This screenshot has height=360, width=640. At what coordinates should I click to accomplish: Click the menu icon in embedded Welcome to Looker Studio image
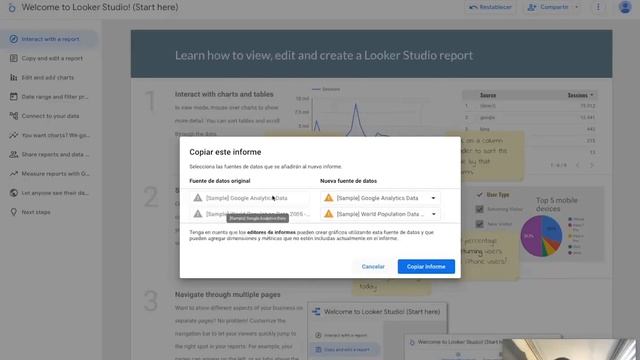tap(316, 312)
